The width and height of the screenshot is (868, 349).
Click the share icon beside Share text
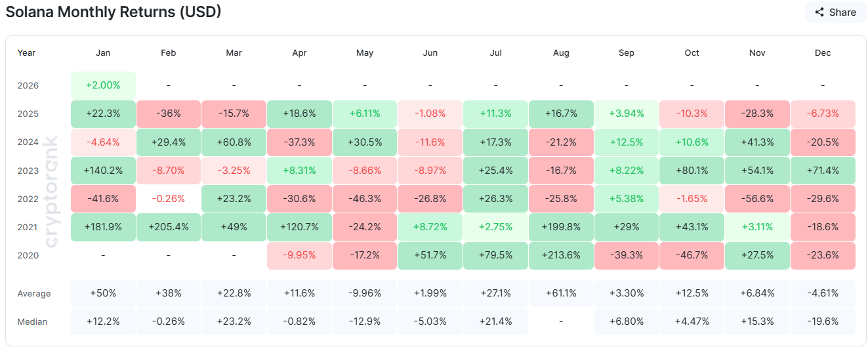tap(819, 12)
